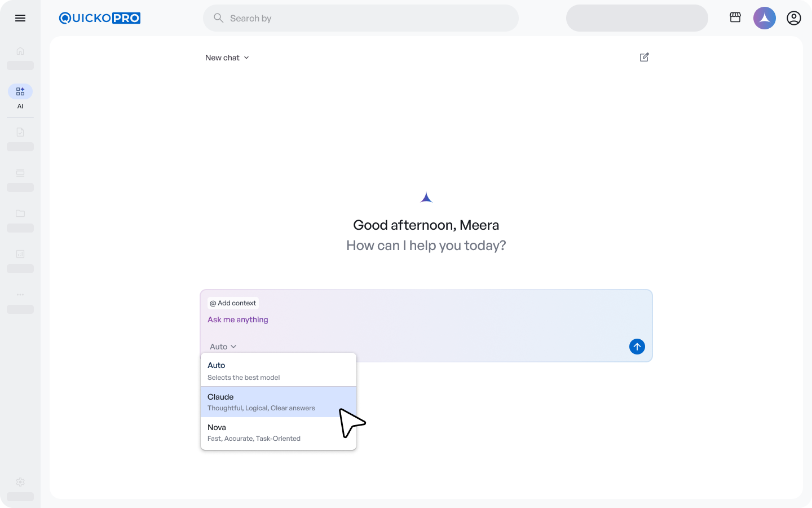Open the document checkmark icon in sidebar

[x=20, y=132]
